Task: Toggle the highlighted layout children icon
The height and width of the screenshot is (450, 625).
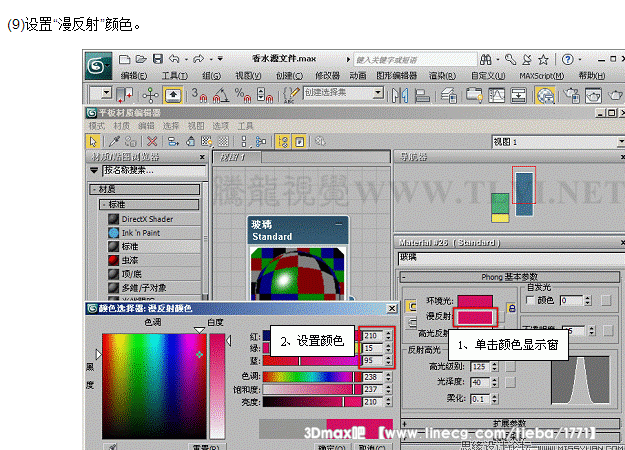Action: click(283, 141)
